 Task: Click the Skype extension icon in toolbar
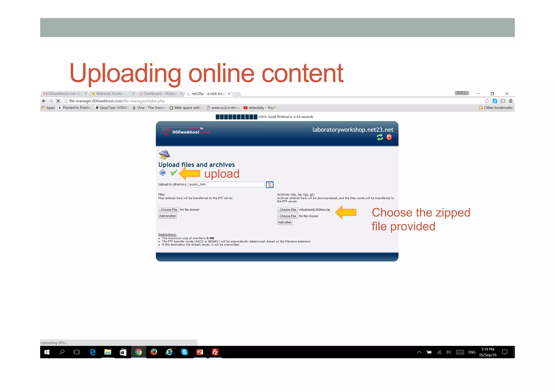tap(495, 101)
